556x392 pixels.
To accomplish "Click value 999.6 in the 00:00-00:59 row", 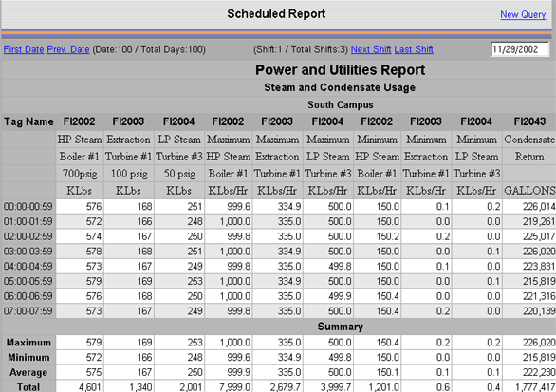I will 239,206.
